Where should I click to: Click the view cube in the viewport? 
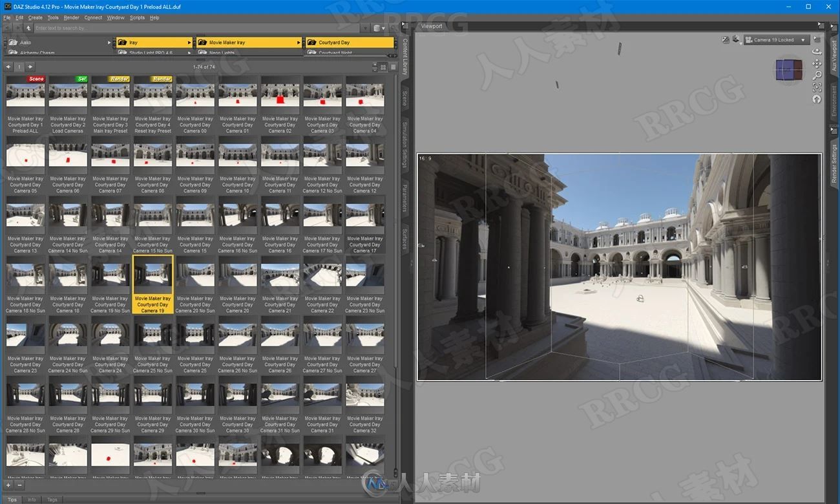point(788,70)
